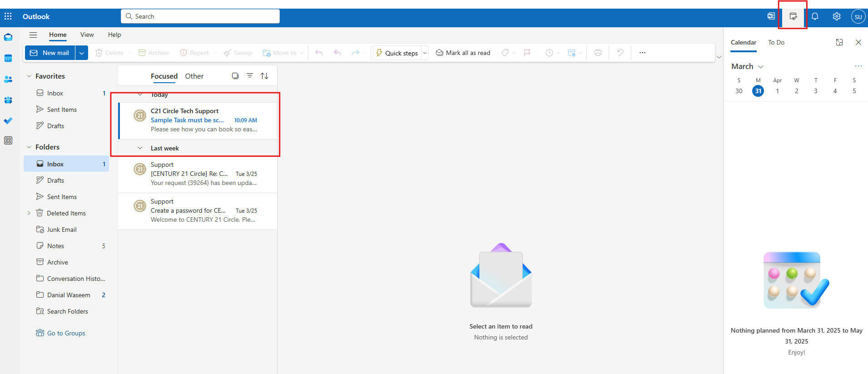This screenshot has width=868, height=374.
Task: Open the People icon in left sidebar
Action: pos(8,79)
